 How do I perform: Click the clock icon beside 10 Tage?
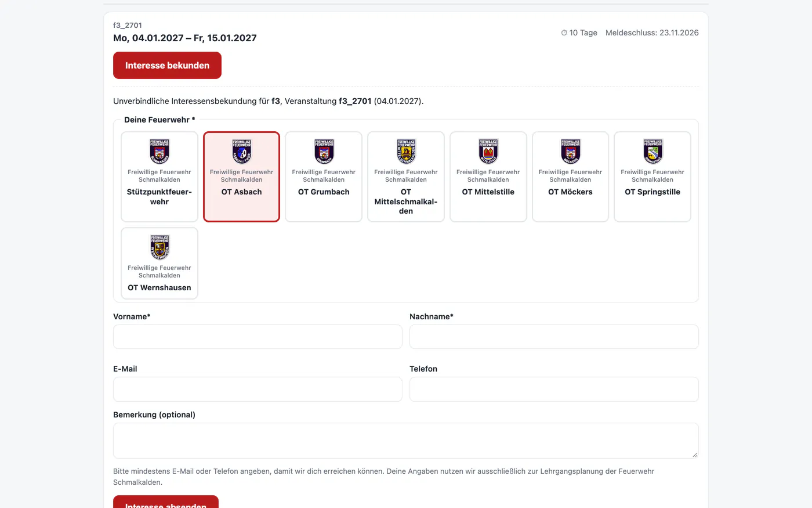pyautogui.click(x=564, y=33)
